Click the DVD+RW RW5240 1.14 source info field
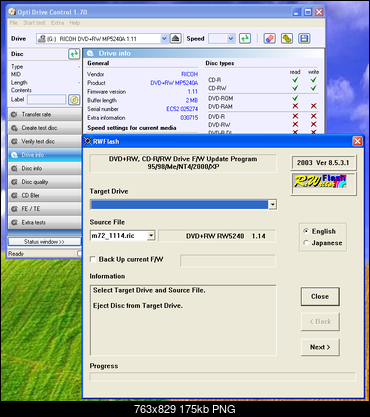Viewport: 370px width, 417px height. pyautogui.click(x=217, y=236)
